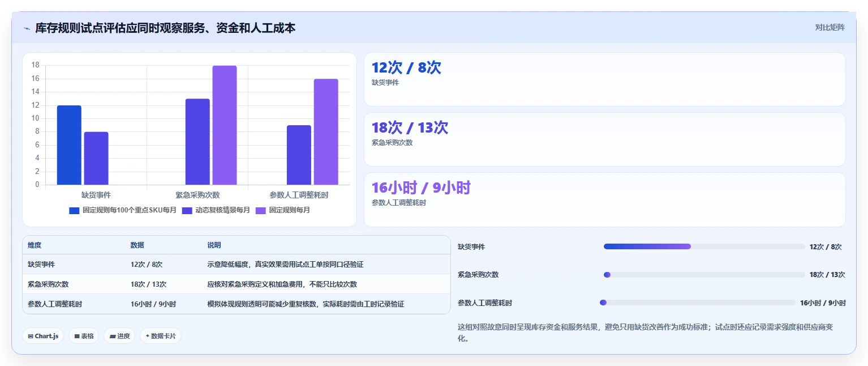Click the 说明 table column header

pos(214,245)
